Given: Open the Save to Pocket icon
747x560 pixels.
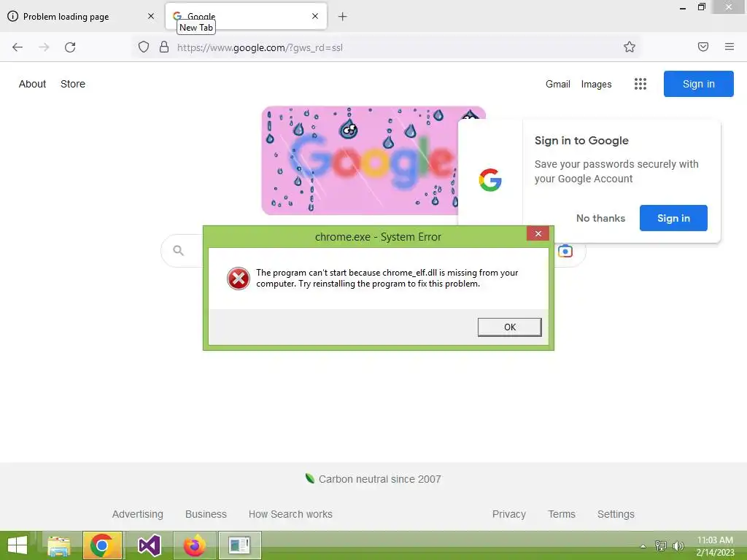Looking at the screenshot, I should (x=703, y=47).
